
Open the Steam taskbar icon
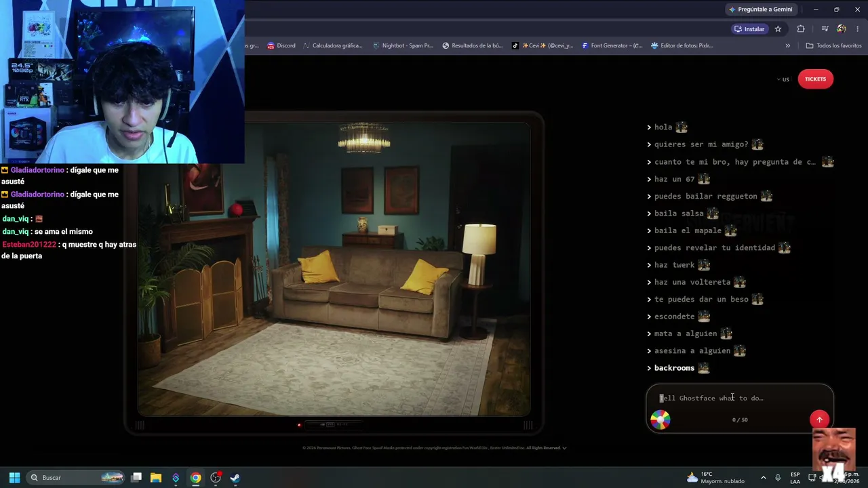tap(235, 478)
